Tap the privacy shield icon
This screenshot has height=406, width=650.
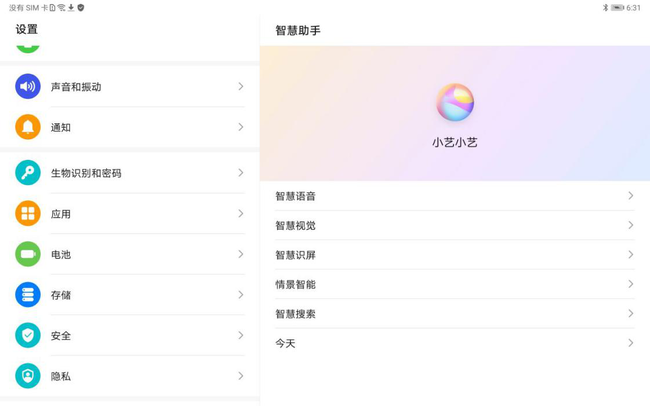28,376
